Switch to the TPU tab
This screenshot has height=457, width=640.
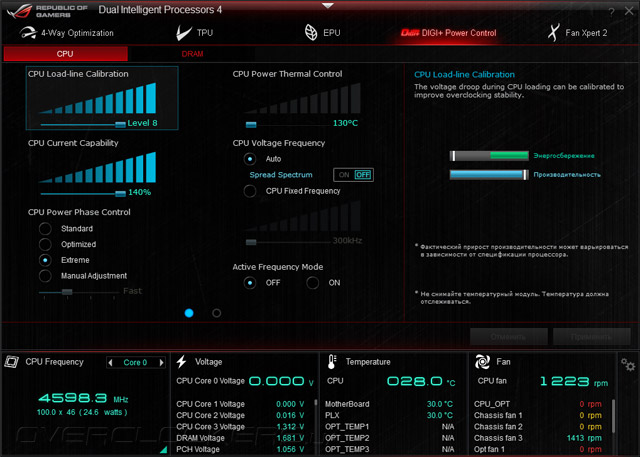point(195,33)
